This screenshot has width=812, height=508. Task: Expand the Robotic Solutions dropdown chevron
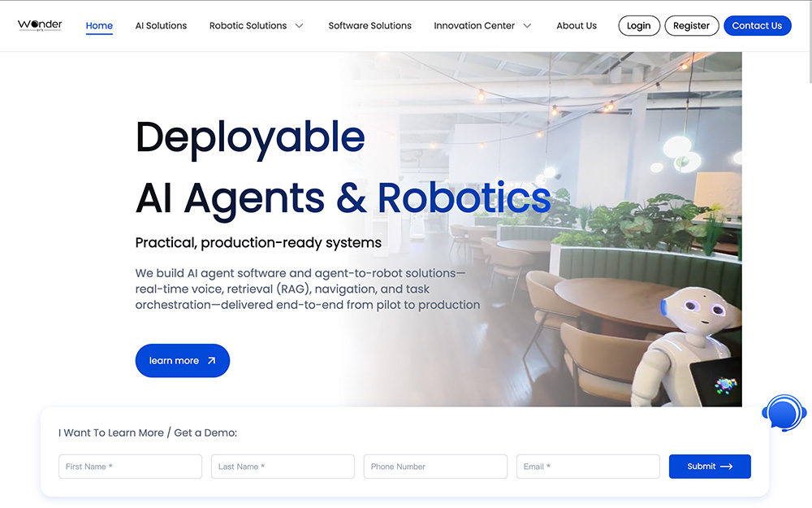(299, 26)
